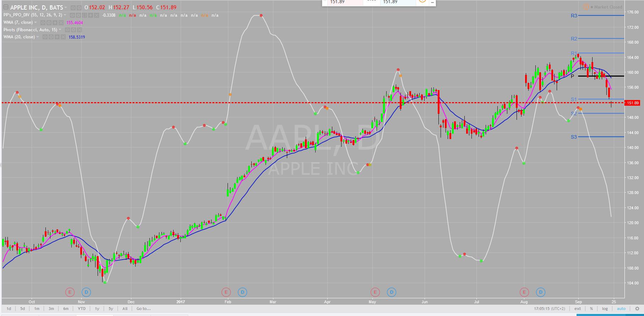Viewport: 644px width, 316px height.
Task: Select the 5y date range
Action: (x=111, y=309)
